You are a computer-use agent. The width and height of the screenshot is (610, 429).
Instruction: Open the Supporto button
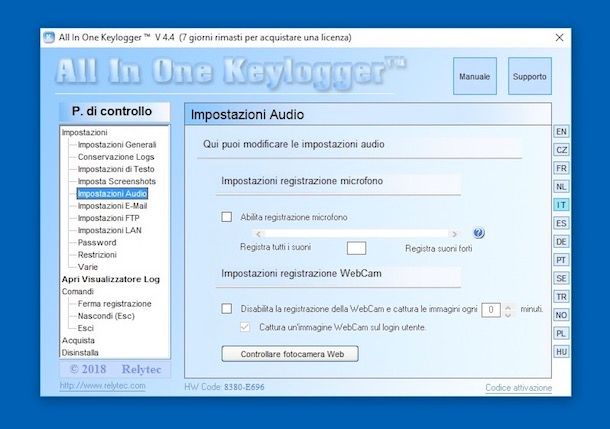pos(529,76)
